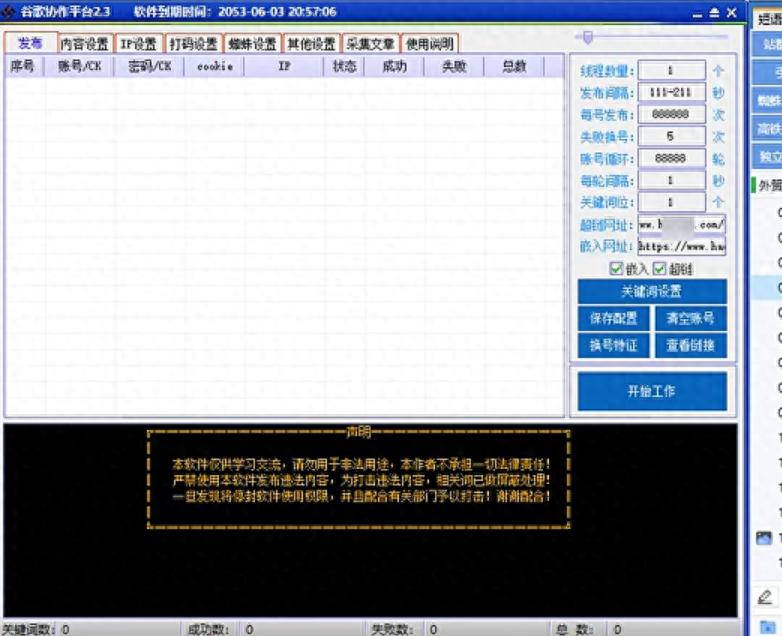Screen dimensions: 782x636
Task: Open the 其他设置 tab
Action: pos(311,44)
